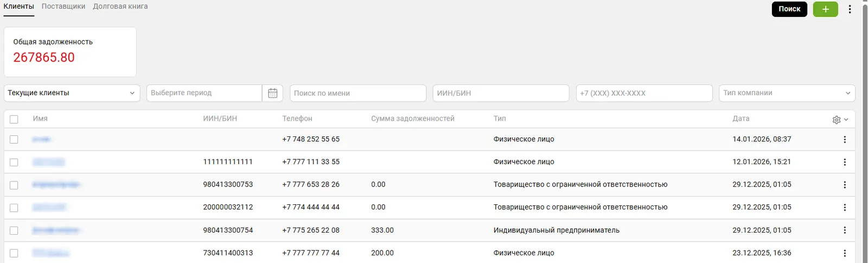The image size is (868, 263).
Task: Click the ИИН/БИН filter input field
Action: (500, 93)
